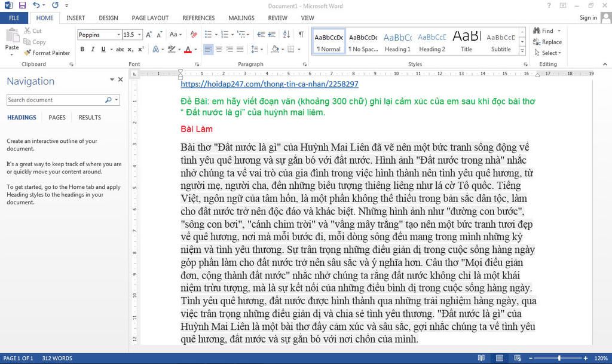
Task: Toggle Bold formatting
Action: [x=82, y=49]
